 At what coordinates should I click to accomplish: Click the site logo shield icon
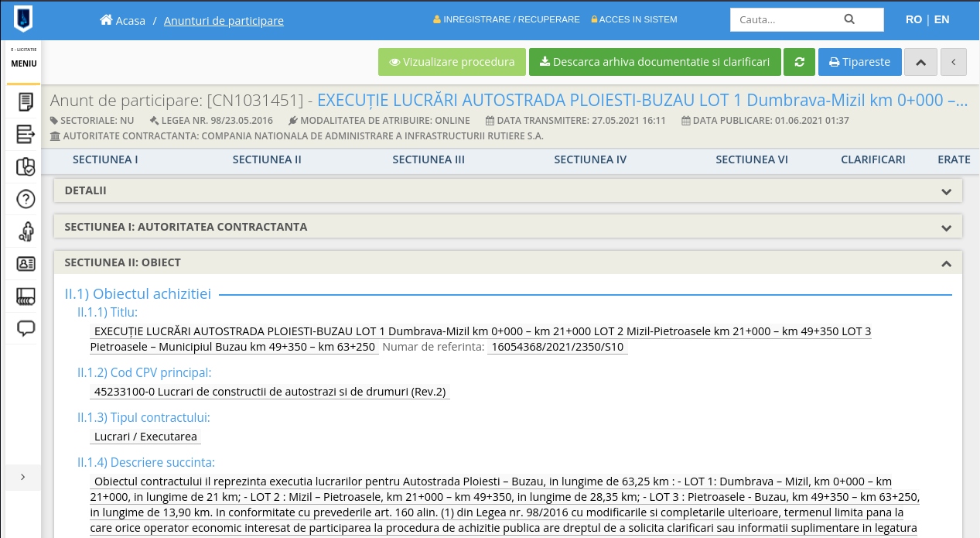click(x=23, y=18)
